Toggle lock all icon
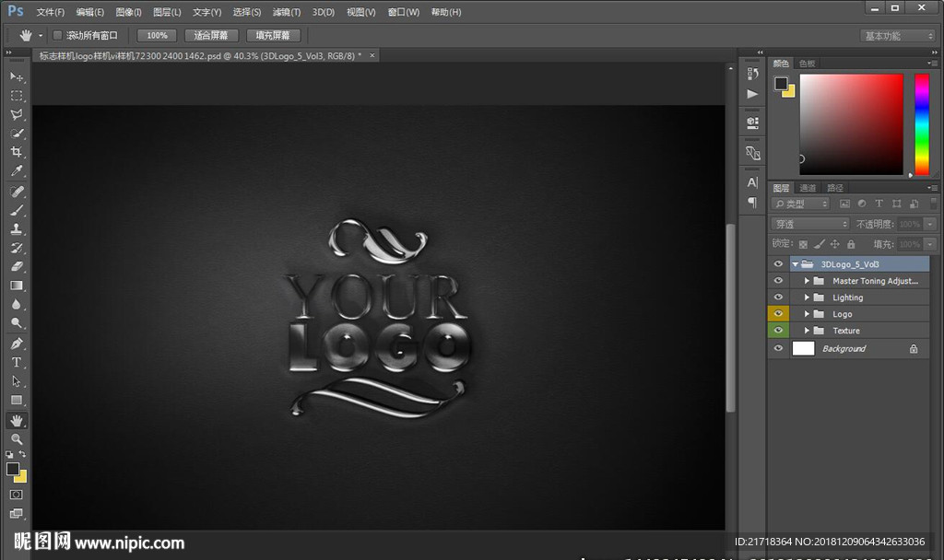The width and height of the screenshot is (944, 560). click(851, 244)
